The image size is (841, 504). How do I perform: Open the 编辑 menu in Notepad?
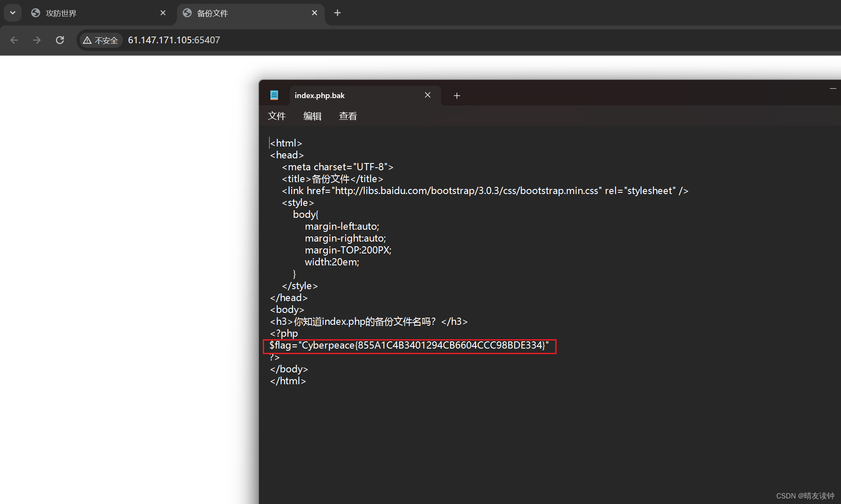click(312, 116)
